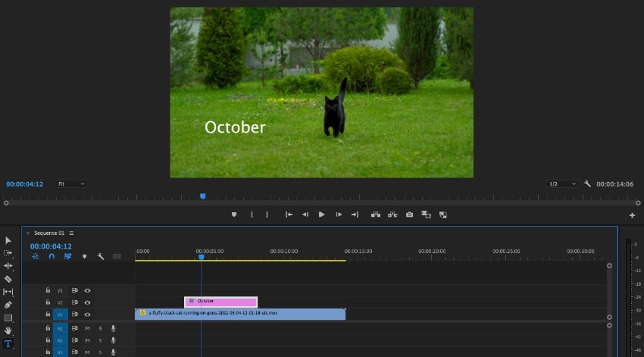Mute track A1
The image size is (644, 357).
pyautogui.click(x=87, y=328)
